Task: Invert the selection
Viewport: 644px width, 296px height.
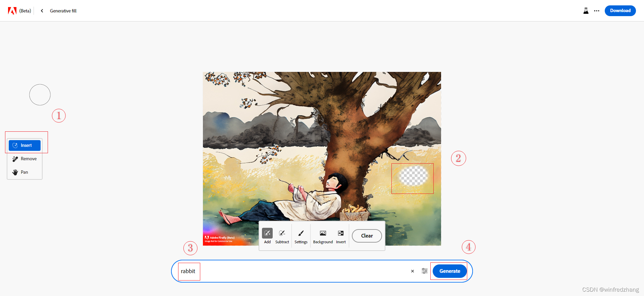Action: (341, 236)
